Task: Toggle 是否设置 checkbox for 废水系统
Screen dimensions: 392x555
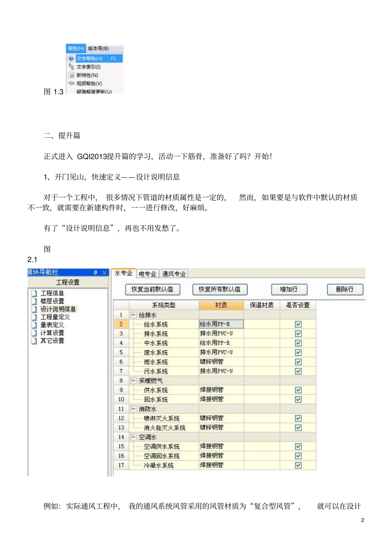Action: [x=298, y=352]
